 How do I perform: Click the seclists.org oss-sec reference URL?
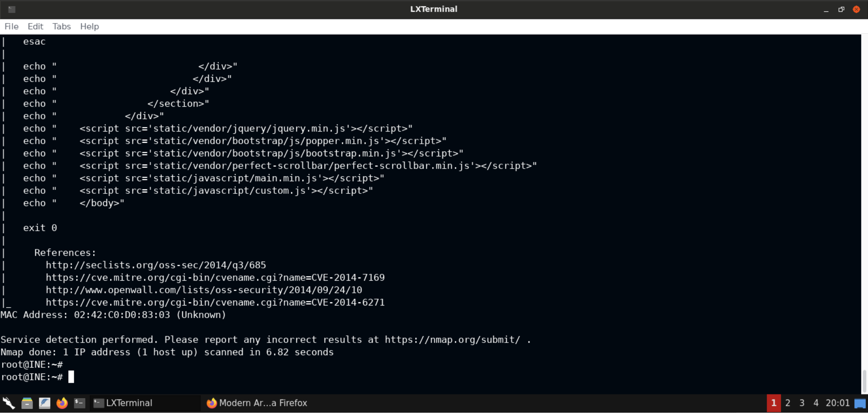156,265
